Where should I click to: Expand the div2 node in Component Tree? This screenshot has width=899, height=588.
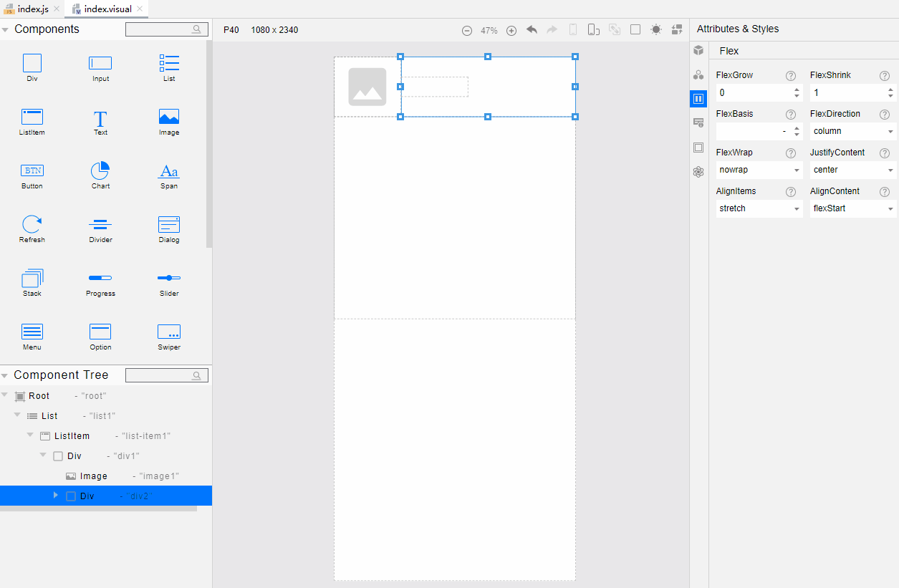[56, 496]
